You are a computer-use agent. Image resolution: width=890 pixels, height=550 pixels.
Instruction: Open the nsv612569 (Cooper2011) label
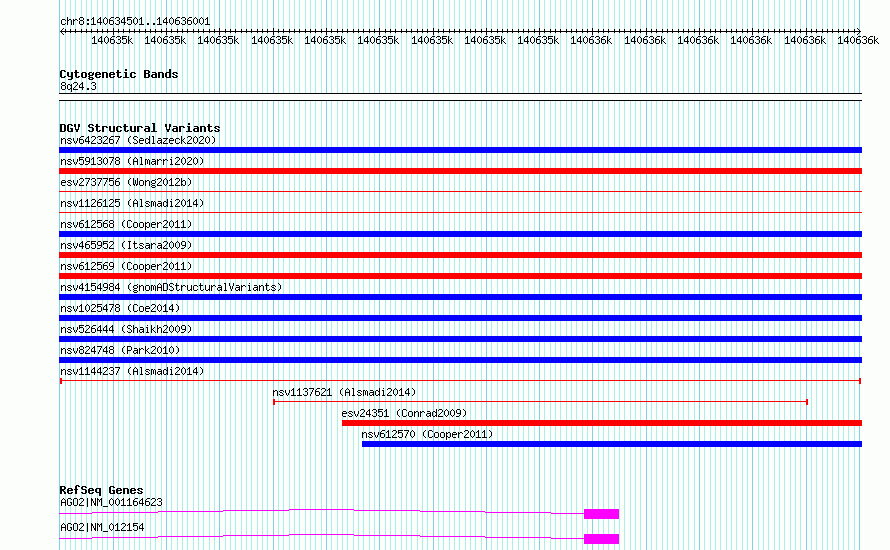[x=126, y=266]
